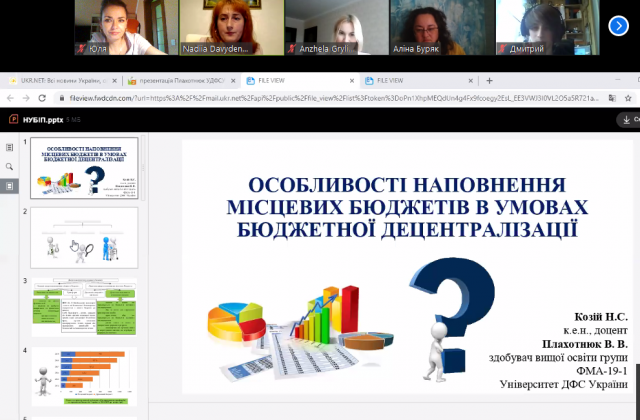
Task: Close the UKR.NET browser tab
Action: (114, 81)
